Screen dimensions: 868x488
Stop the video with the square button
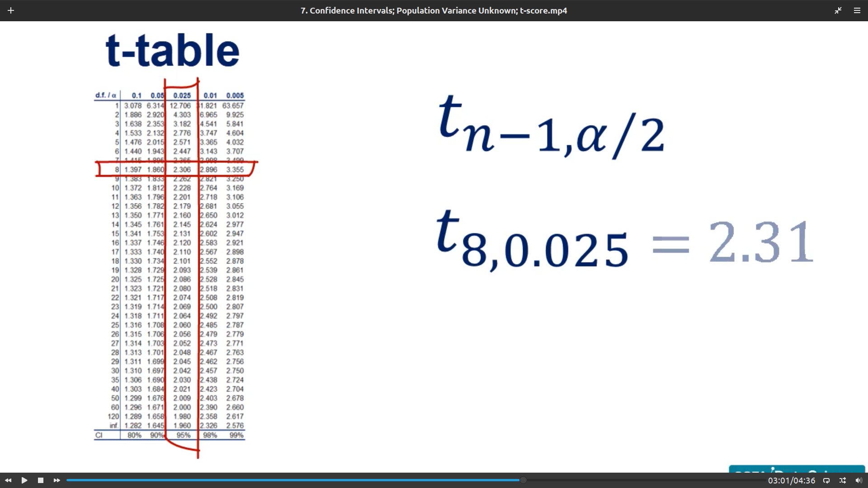(x=41, y=480)
